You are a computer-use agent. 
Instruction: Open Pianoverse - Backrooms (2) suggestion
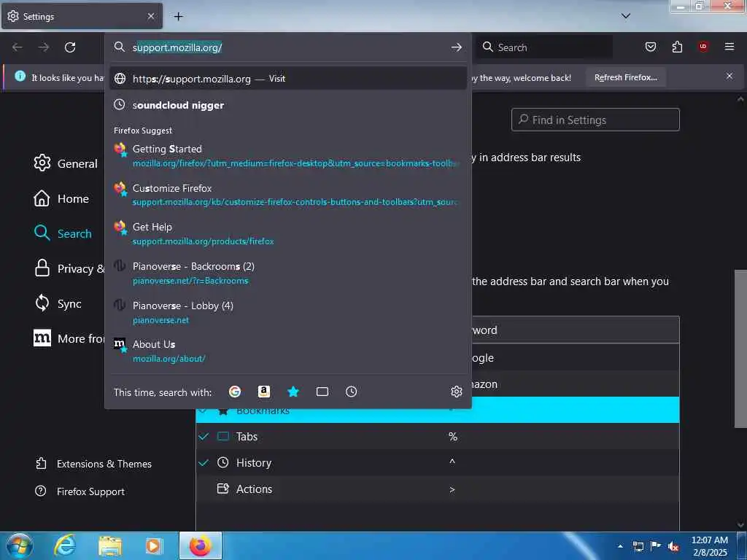(x=287, y=273)
